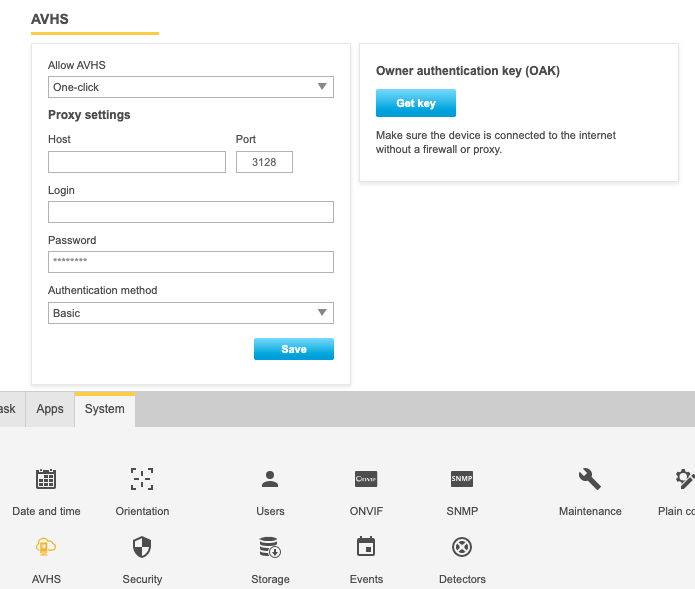Click the 'Maintenance' label text

590,511
